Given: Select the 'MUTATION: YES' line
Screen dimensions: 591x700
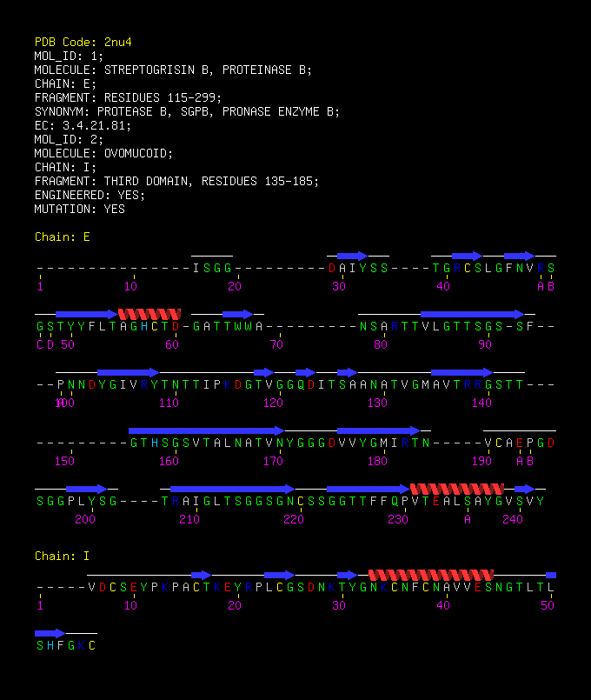Looking at the screenshot, I should [79, 209].
